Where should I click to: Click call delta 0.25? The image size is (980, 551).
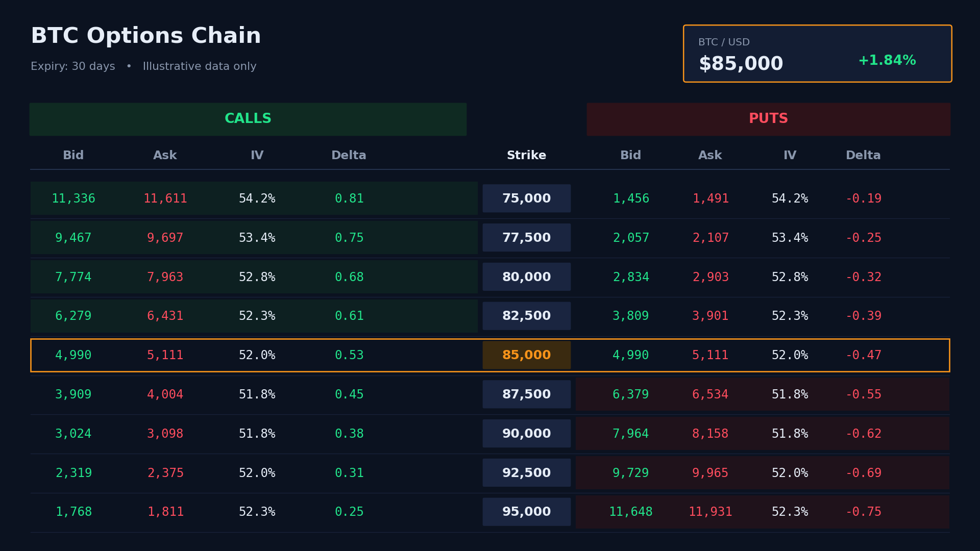coord(349,512)
